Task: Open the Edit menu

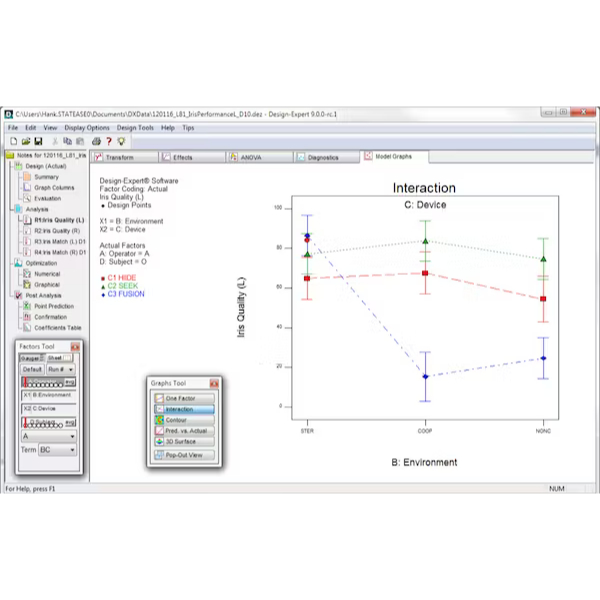Action: tap(31, 128)
